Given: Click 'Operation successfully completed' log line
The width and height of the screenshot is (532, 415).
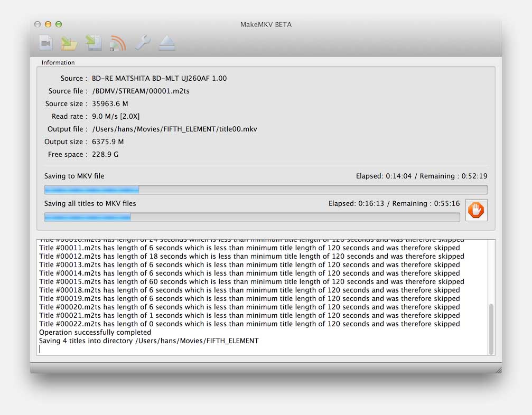Looking at the screenshot, I should [95, 333].
